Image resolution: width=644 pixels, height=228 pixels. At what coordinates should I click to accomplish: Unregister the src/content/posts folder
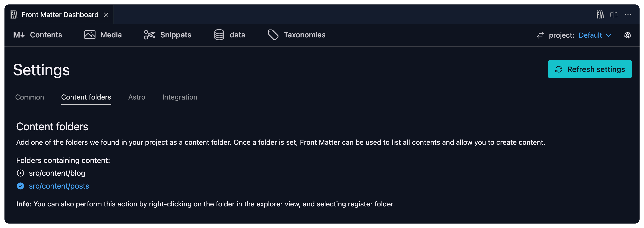20,186
